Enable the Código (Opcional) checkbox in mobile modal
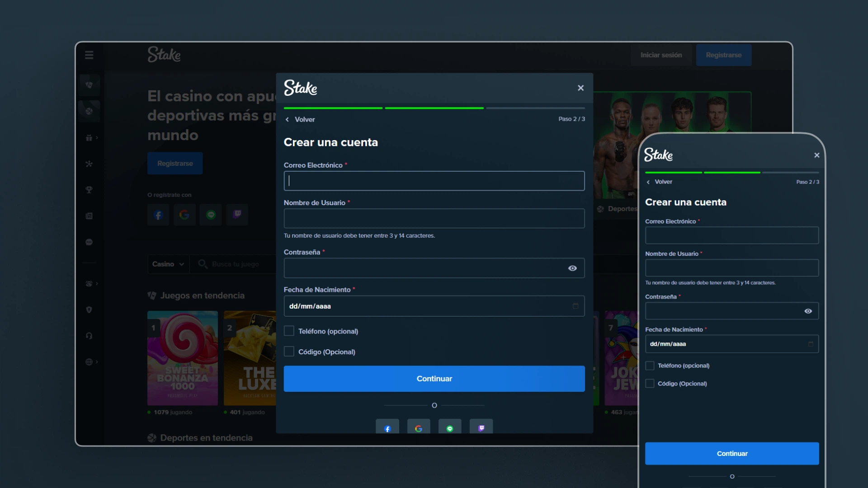Viewport: 868px width, 488px height. point(650,384)
